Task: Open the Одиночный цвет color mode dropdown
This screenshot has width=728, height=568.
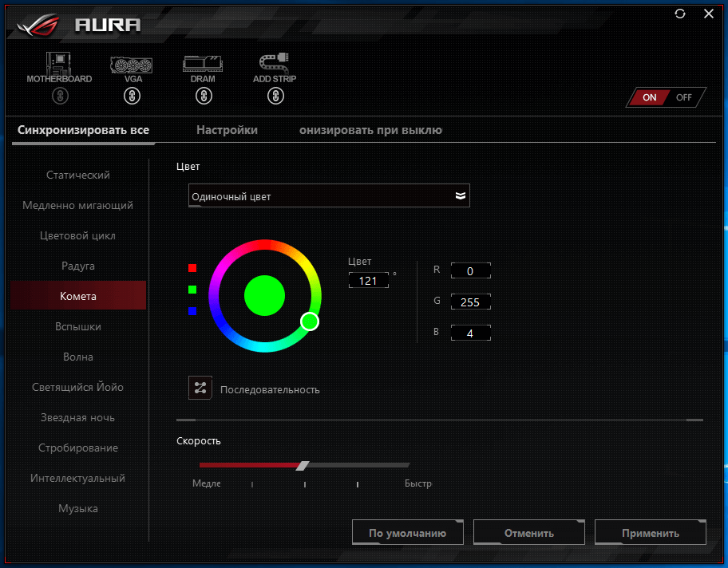Action: pyautogui.click(x=329, y=196)
